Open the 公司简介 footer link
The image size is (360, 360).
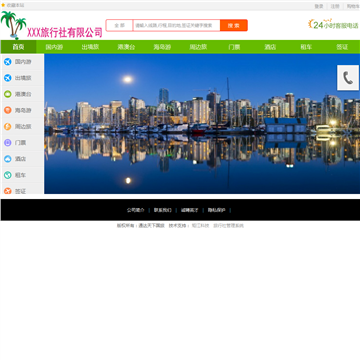pyautogui.click(x=135, y=210)
